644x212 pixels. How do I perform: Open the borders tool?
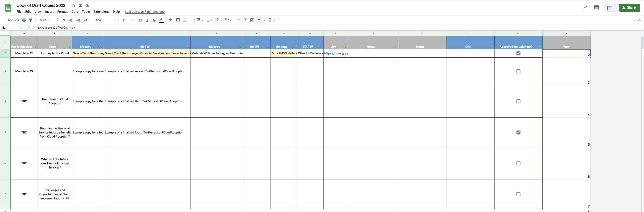tap(178, 20)
